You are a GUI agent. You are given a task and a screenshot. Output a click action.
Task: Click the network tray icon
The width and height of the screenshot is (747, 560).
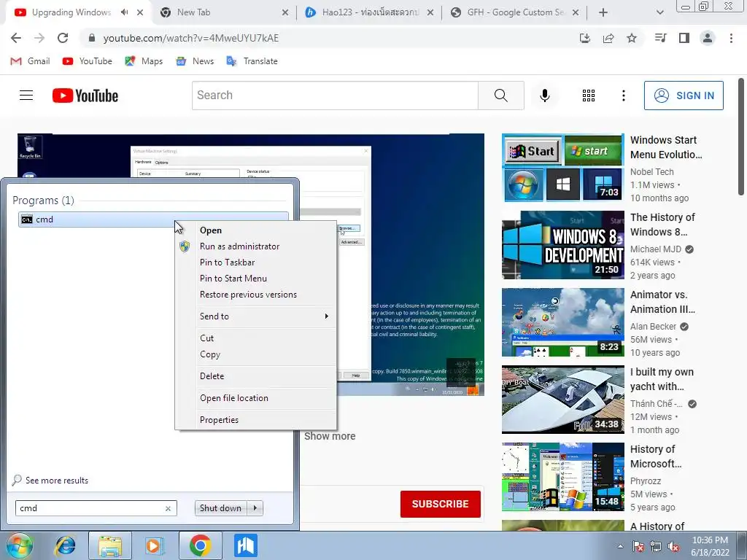(656, 547)
